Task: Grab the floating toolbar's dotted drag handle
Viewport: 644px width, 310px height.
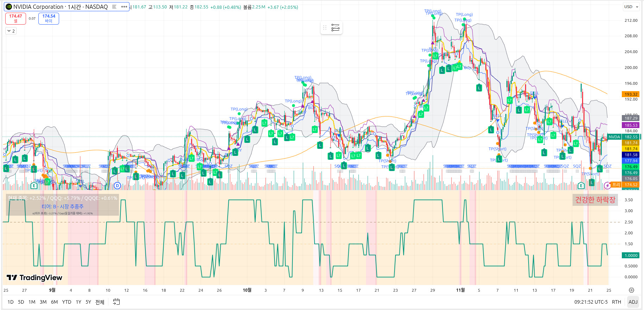Action: 325,27
